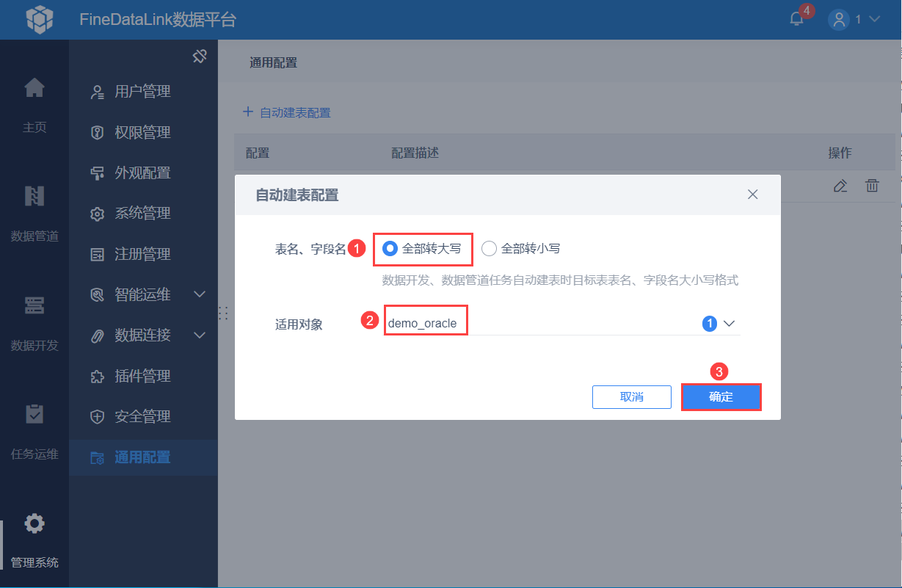Open the 用户管理 menu item
The height and width of the screenshot is (588, 902).
pyautogui.click(x=143, y=92)
